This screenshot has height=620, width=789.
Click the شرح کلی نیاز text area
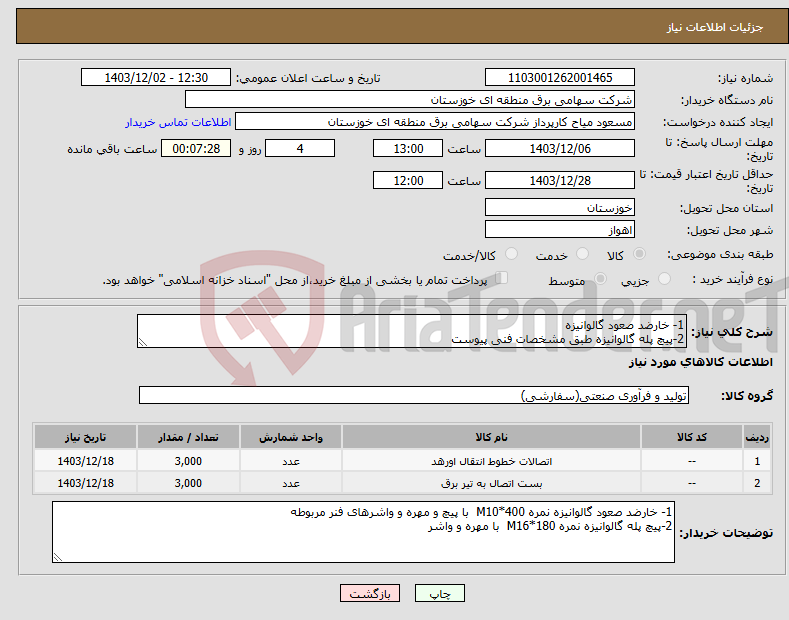412,331
